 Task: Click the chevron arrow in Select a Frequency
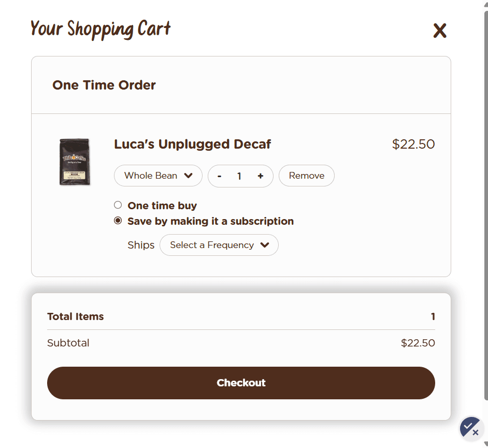pos(265,245)
